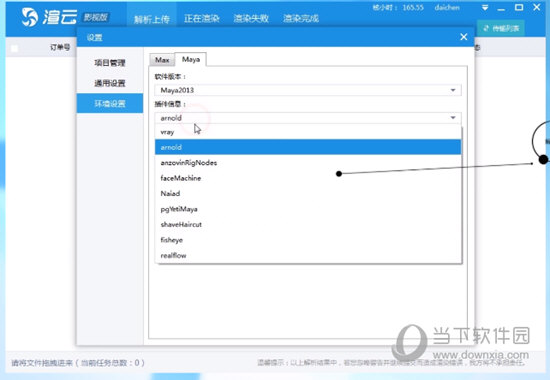Maximize the 渲云 main window
This screenshot has height=380, width=550.
519,7
